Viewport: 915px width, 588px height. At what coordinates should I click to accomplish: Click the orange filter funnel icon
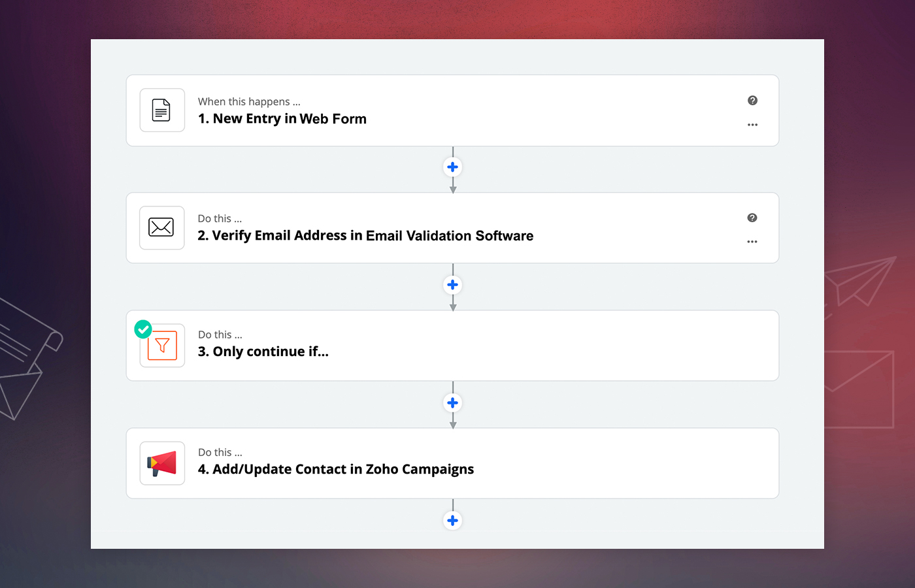point(163,346)
